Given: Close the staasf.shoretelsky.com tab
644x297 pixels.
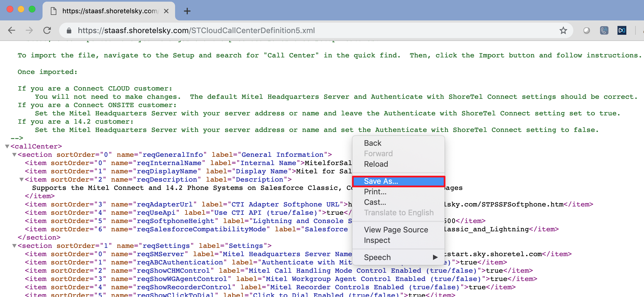Looking at the screenshot, I should [166, 11].
